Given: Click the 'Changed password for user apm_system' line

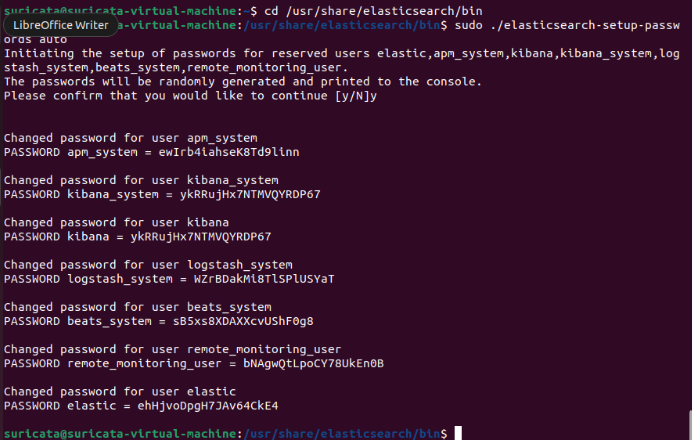Looking at the screenshot, I should (x=130, y=138).
